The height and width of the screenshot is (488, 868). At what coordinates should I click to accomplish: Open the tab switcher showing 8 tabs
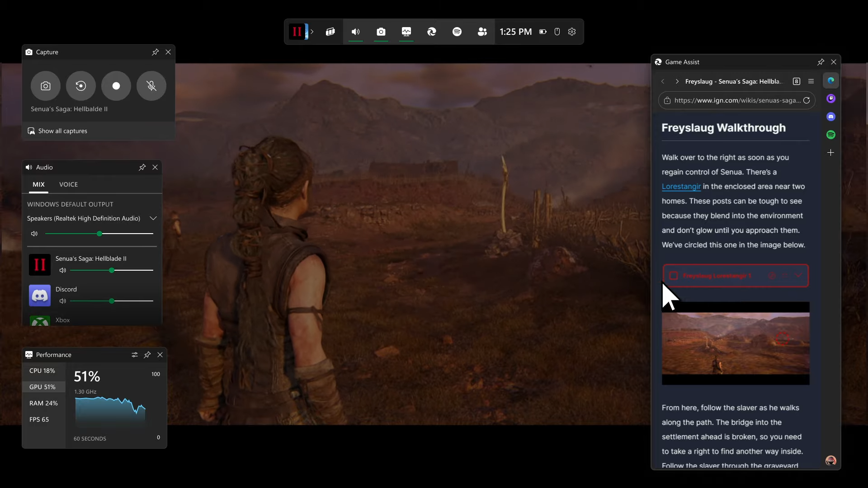click(797, 82)
